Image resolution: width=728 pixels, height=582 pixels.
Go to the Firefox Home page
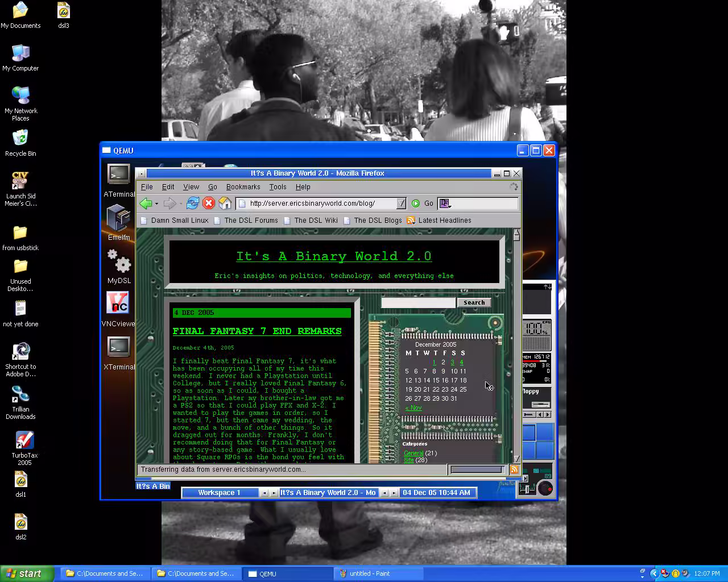(225, 203)
